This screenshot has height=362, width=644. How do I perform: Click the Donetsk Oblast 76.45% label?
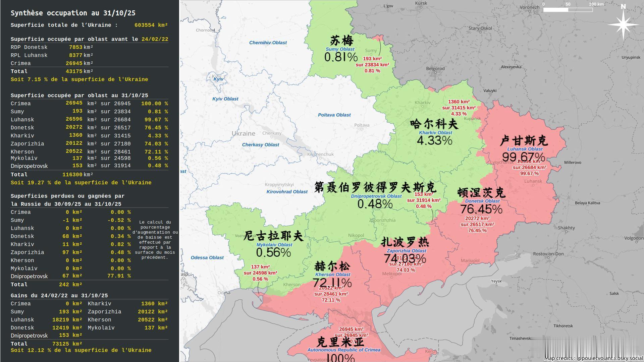[482, 209]
